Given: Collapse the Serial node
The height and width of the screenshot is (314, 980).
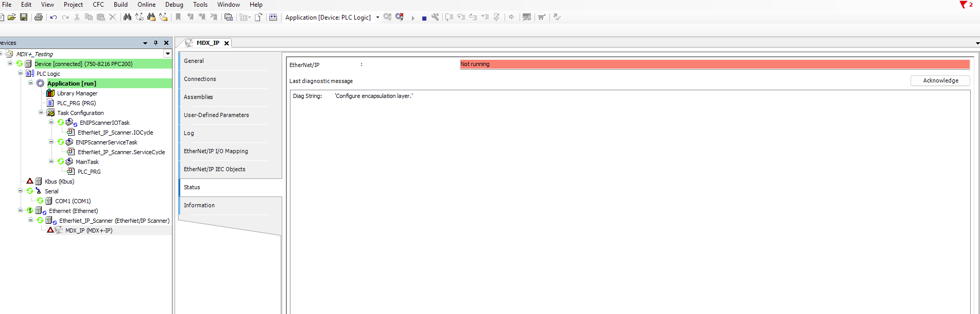Looking at the screenshot, I should [20, 191].
